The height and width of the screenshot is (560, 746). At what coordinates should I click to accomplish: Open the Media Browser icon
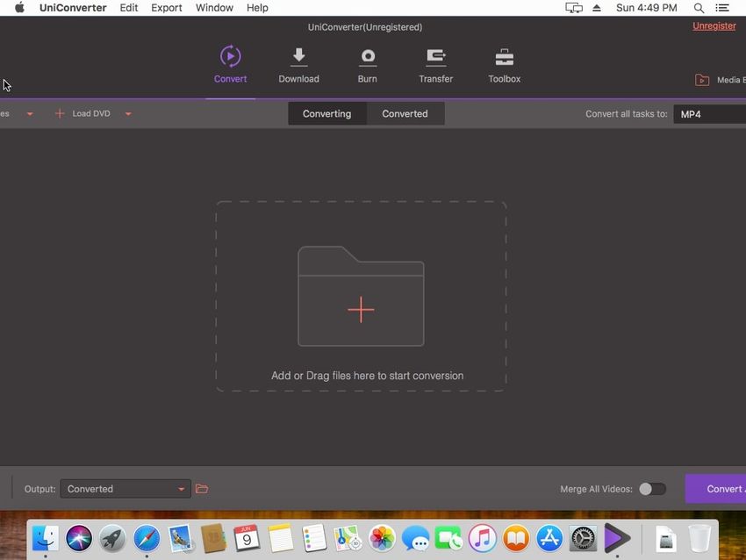(x=702, y=80)
